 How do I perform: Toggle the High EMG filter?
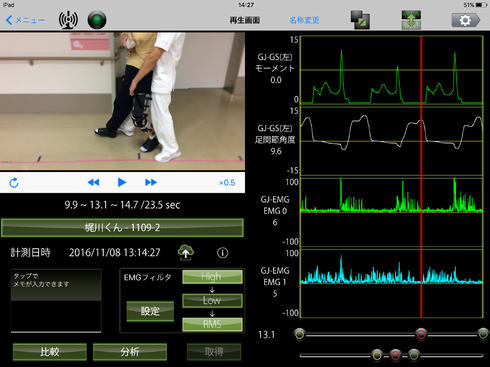pos(212,277)
